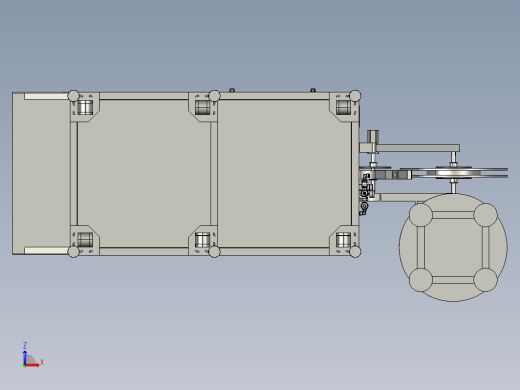This screenshot has height=390, width=520.
Task: Click the blue Z axis of the triad
Action: [x=25, y=357]
